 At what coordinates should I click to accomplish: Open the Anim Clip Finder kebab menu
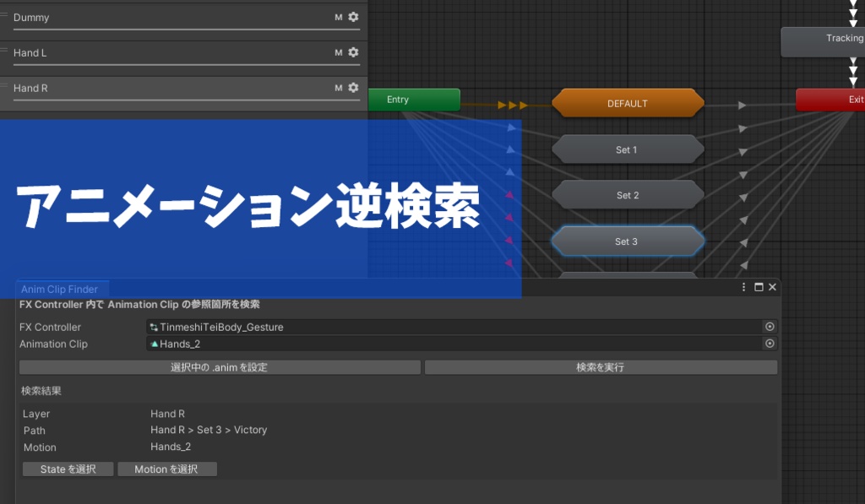tap(743, 287)
